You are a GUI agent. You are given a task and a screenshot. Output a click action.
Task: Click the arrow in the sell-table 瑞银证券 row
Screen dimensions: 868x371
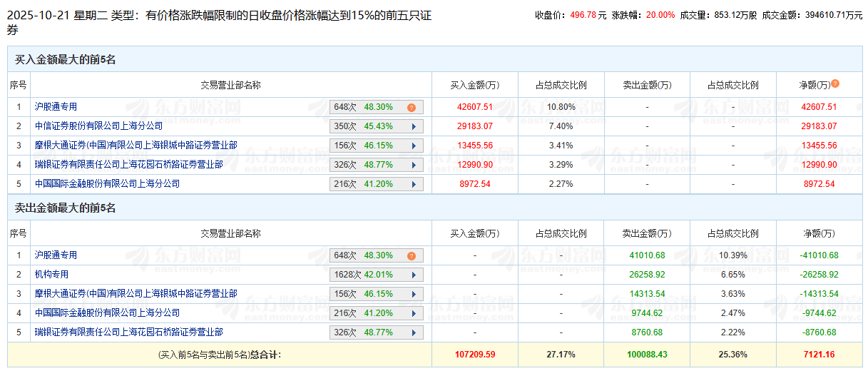[x=413, y=332]
